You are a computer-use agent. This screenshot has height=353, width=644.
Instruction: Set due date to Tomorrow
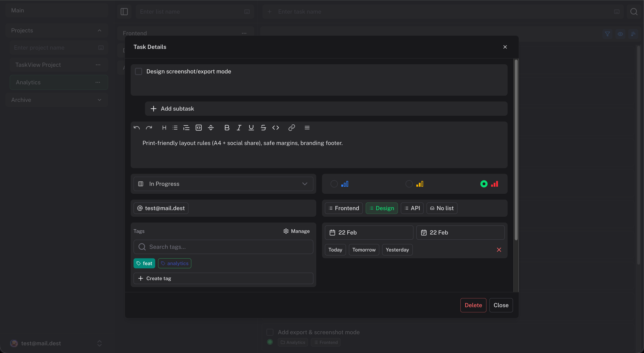point(364,250)
